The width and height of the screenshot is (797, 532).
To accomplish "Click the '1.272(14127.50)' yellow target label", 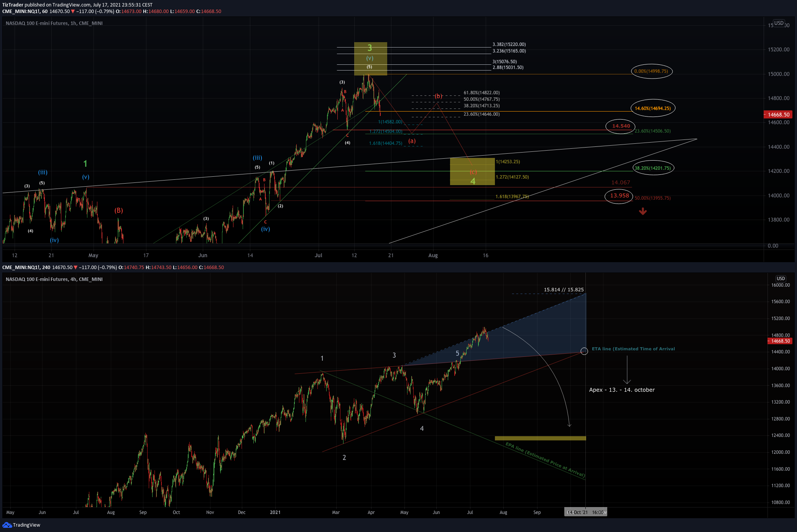I will (x=512, y=177).
